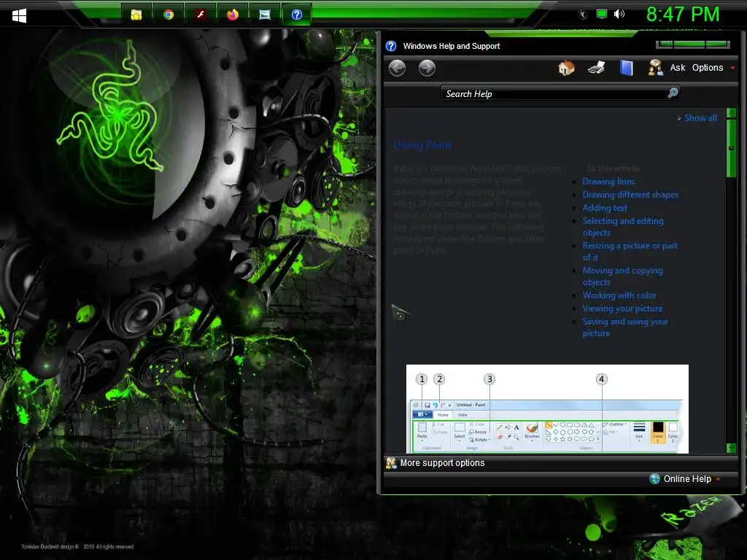Click the Windows Help and Support title icon
The height and width of the screenshot is (560, 747).
391,46
